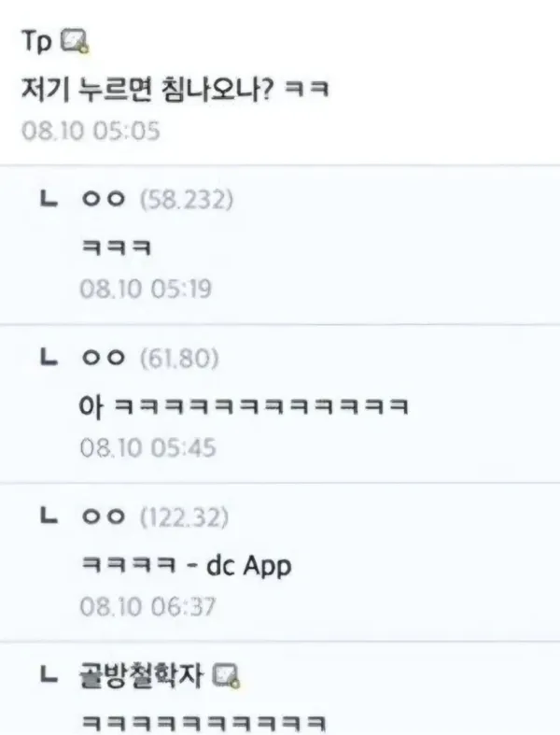Click the 08.10 05:45 timestamp
Viewport: 560px width, 735px height.
pos(147,447)
